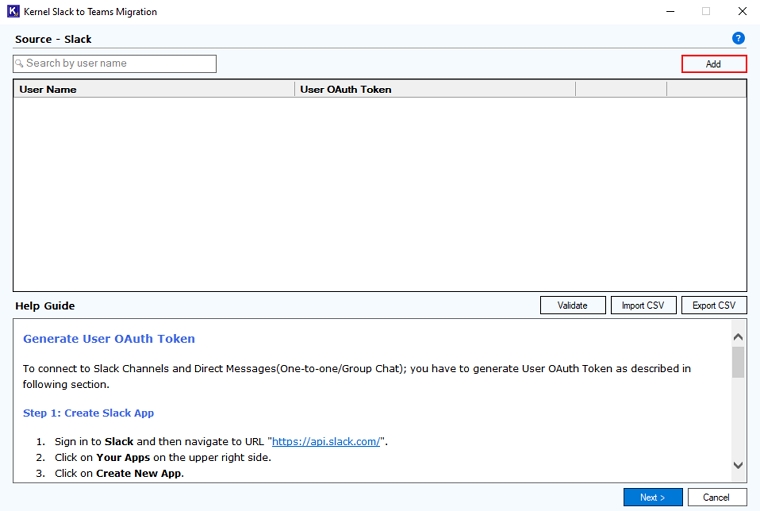Viewport: 760px width, 511px height.
Task: Click the 'Click on Your Apps' step text
Action: 163,457
